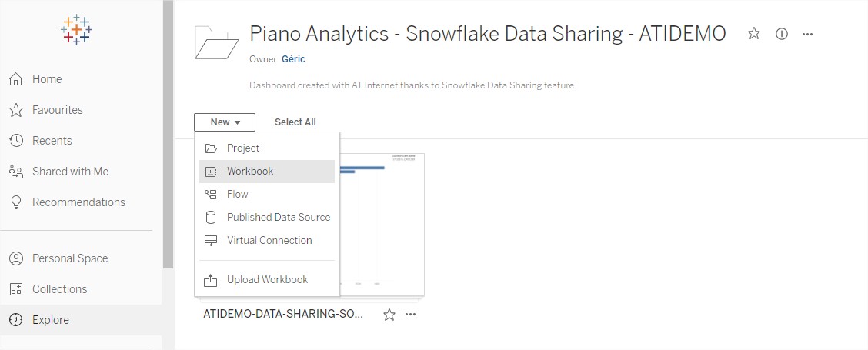Open more actions for the ATIDEMO workbook
868x350 pixels.
click(x=411, y=315)
